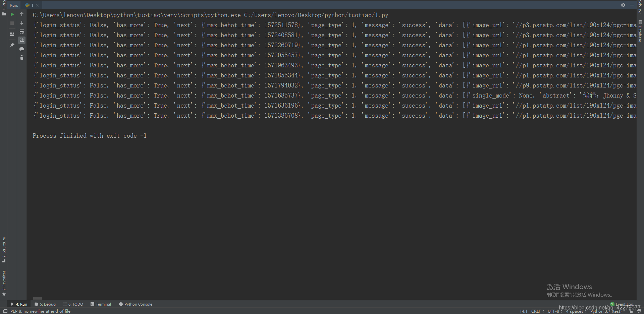Click the output line with max_behot_time 1572260719
This screenshot has width=644, height=314.
tap(334, 45)
